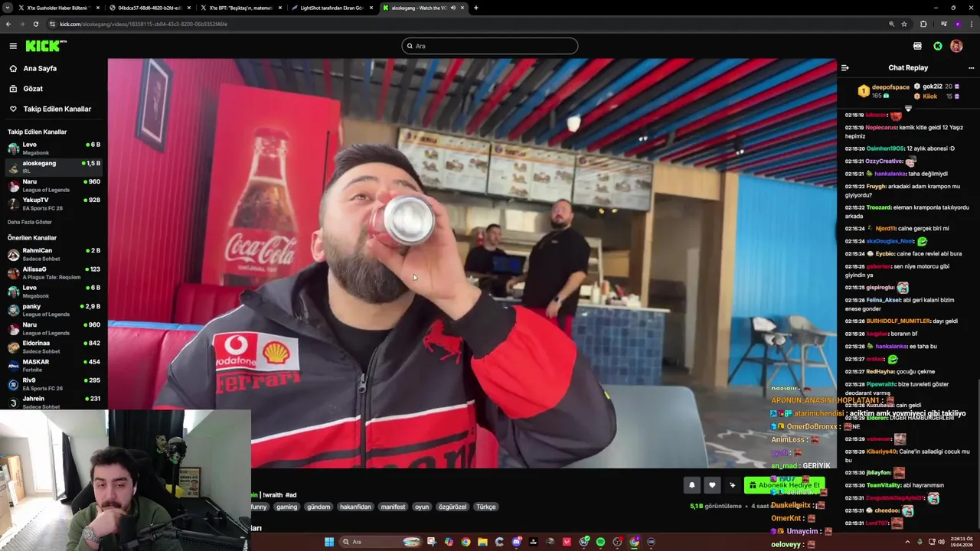Open the user avatar in Kick header

(x=956, y=46)
